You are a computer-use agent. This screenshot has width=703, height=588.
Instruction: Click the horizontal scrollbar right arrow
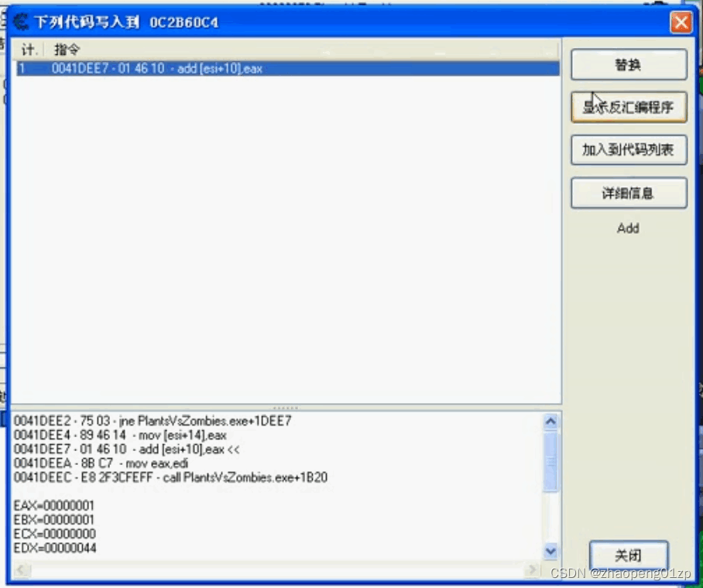(532, 569)
